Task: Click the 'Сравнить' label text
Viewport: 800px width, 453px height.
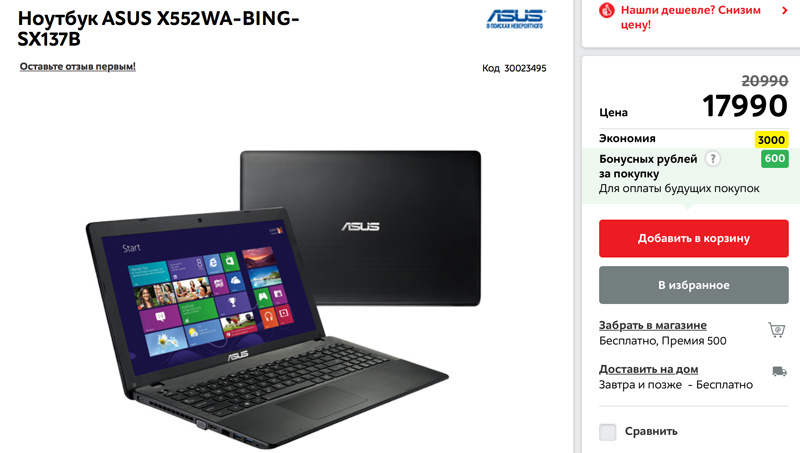Action: [x=651, y=432]
